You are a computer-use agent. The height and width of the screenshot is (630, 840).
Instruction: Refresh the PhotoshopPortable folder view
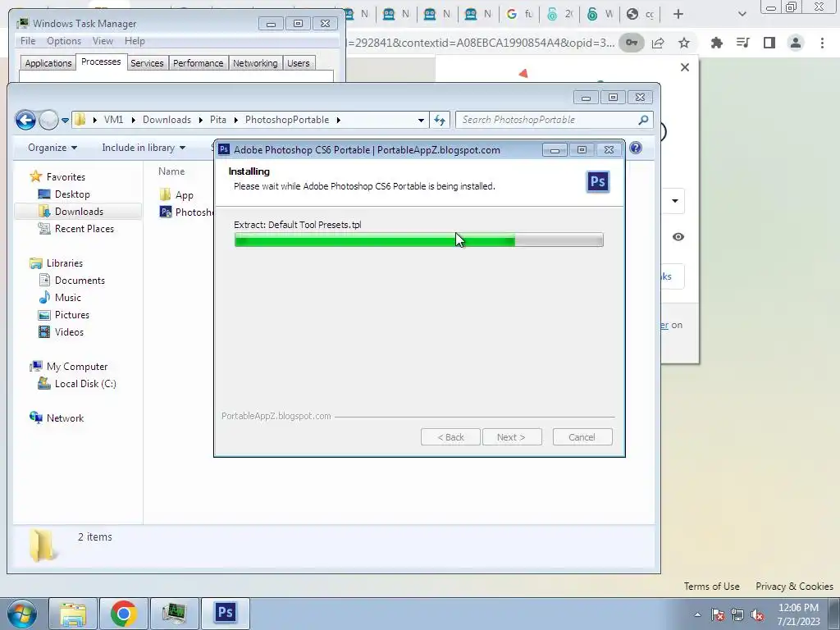[x=440, y=120]
